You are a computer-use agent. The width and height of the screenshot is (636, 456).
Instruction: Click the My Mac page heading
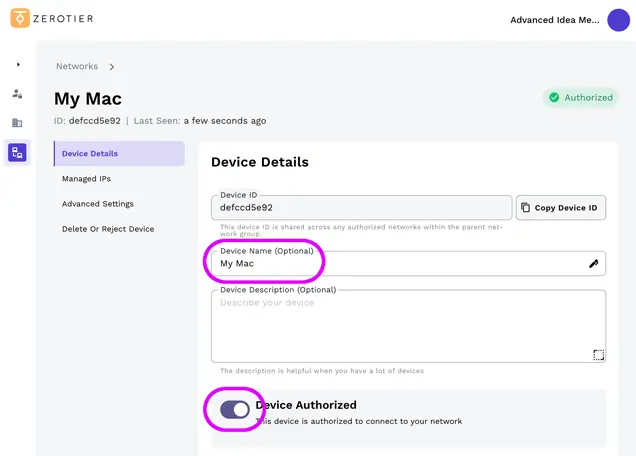click(88, 99)
